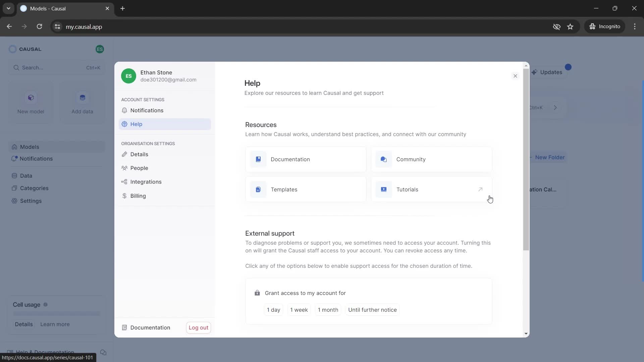Open Notifications in main sidebar
644x362 pixels.
click(x=57, y=159)
